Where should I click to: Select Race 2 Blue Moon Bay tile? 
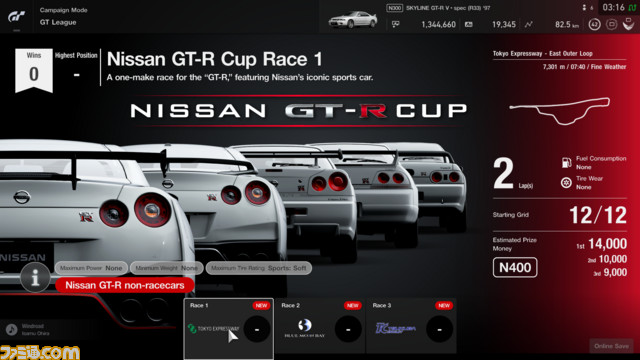pos(320,326)
